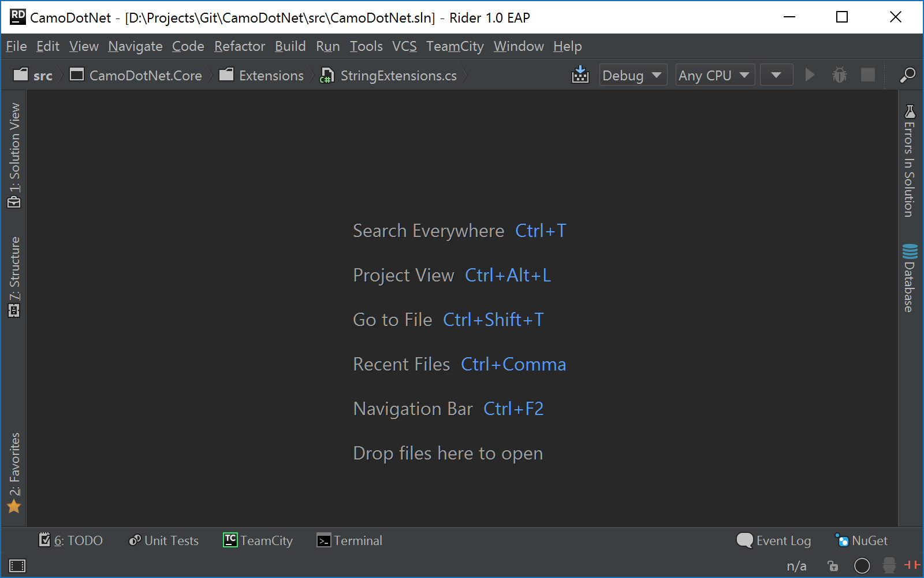Click the Drop files here to open text
This screenshot has width=924, height=578.
[448, 453]
